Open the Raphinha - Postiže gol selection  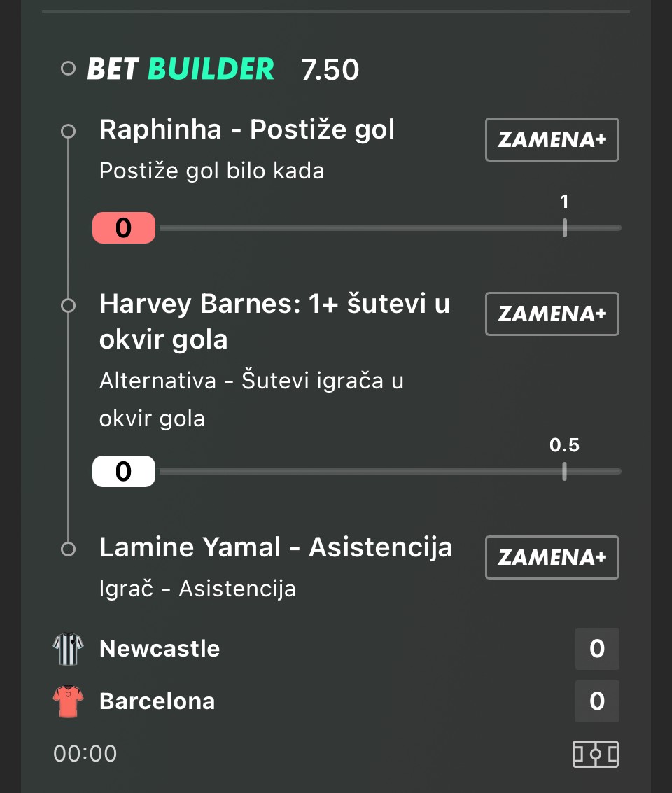(247, 129)
